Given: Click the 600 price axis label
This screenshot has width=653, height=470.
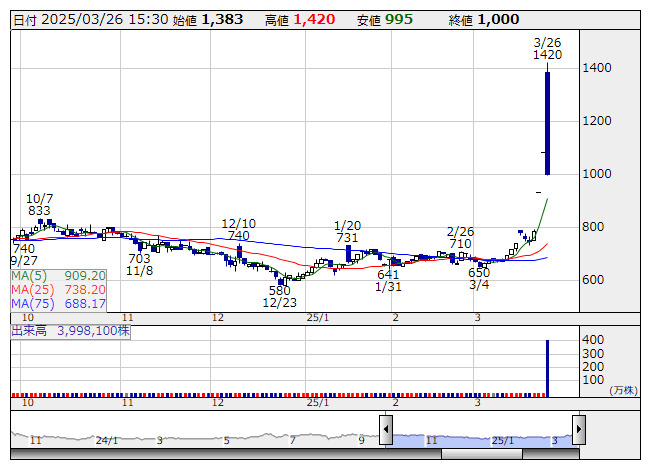Looking at the screenshot, I should (593, 280).
